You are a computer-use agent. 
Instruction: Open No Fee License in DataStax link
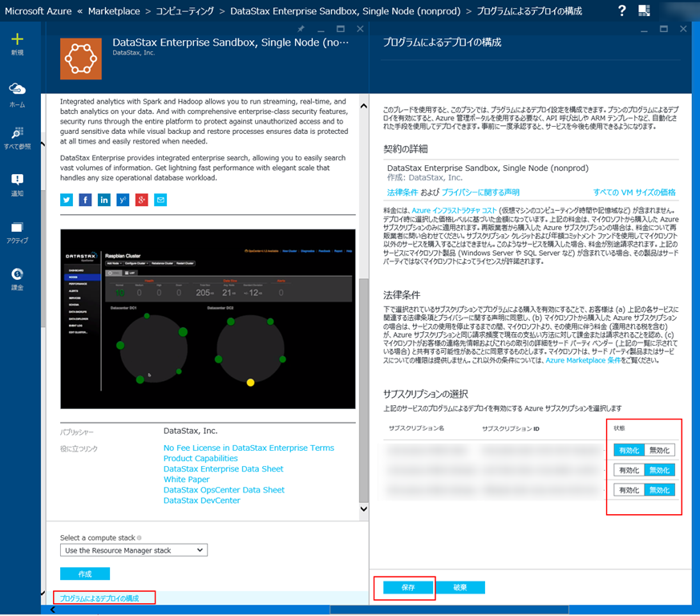pos(249,448)
